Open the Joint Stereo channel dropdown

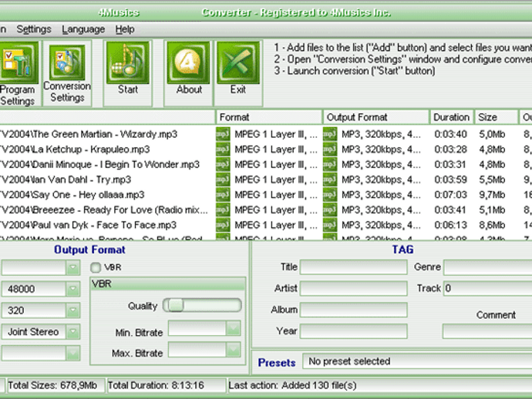pos(73,332)
